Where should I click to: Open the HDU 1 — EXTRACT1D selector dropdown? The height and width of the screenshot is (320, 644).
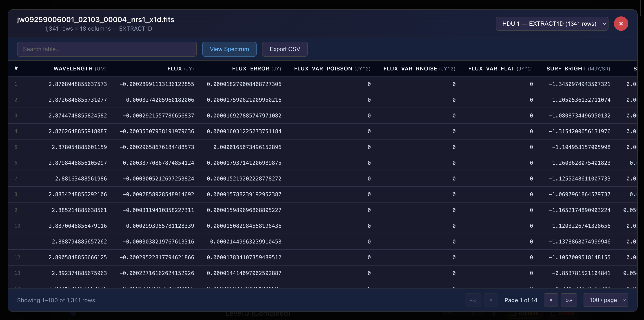pos(552,24)
